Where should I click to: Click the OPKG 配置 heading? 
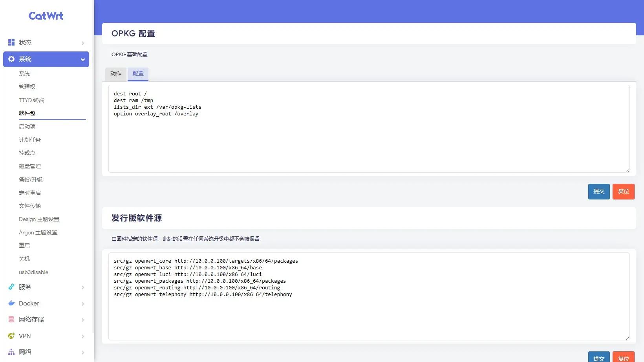pos(133,33)
